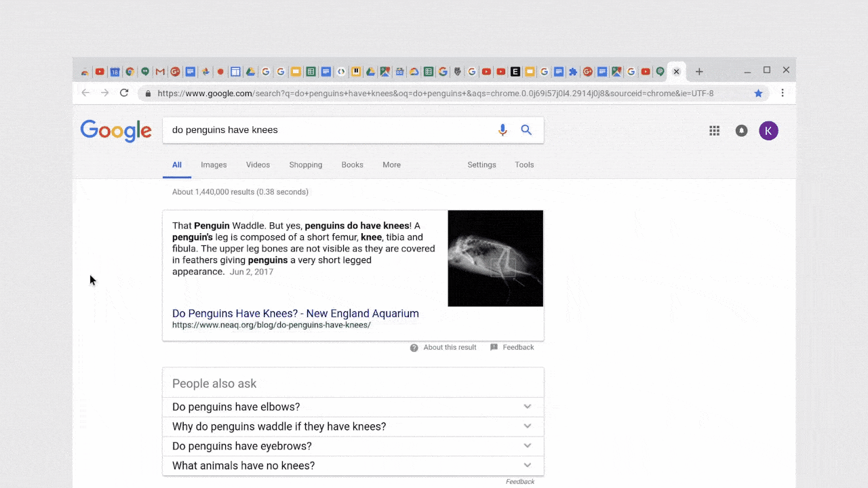Image resolution: width=868 pixels, height=488 pixels.
Task: Open the Google apps grid
Action: 714,131
